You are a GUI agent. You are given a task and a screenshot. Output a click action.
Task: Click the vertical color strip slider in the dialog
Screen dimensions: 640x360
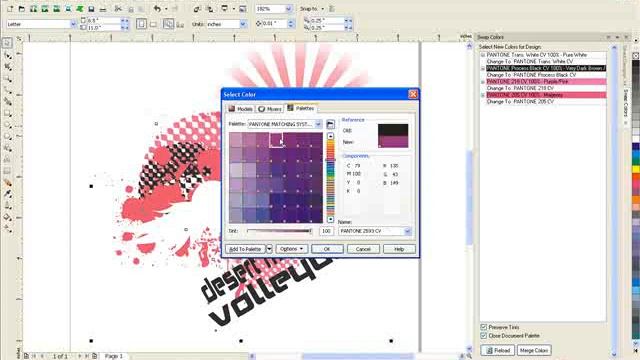[331, 178]
